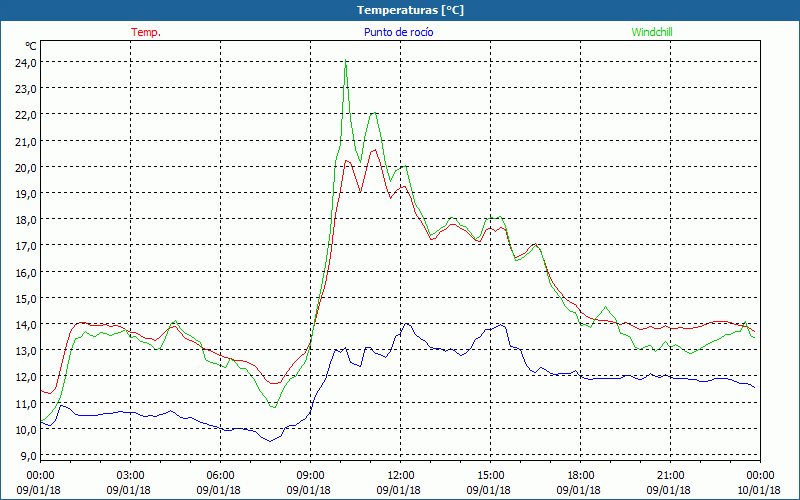Click the 09:00 time axis label
This screenshot has width=800, height=500.
click(311, 476)
